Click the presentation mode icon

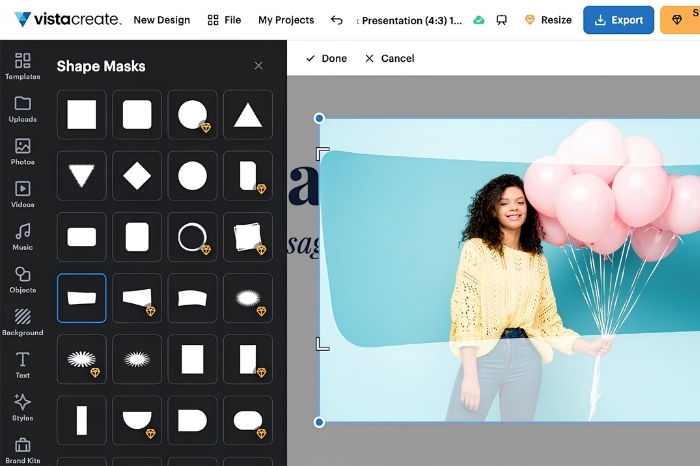(x=502, y=20)
